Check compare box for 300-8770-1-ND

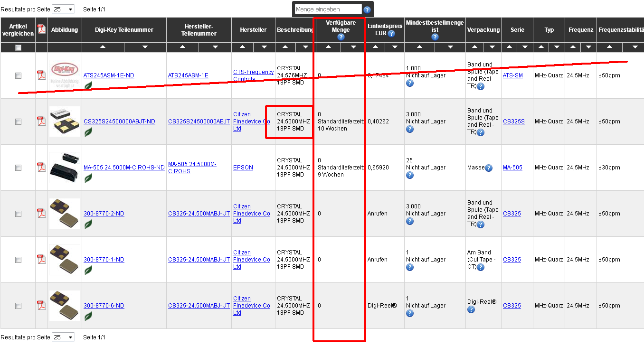click(18, 260)
